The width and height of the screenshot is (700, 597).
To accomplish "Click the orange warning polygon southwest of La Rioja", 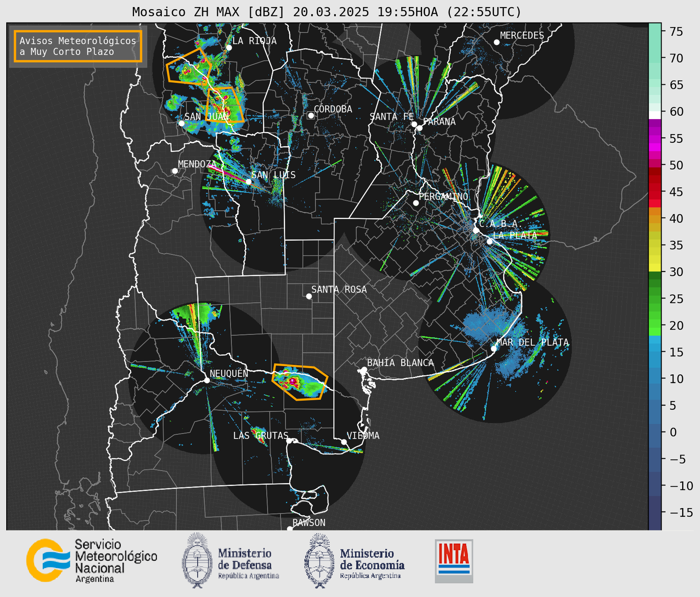I will (x=189, y=66).
